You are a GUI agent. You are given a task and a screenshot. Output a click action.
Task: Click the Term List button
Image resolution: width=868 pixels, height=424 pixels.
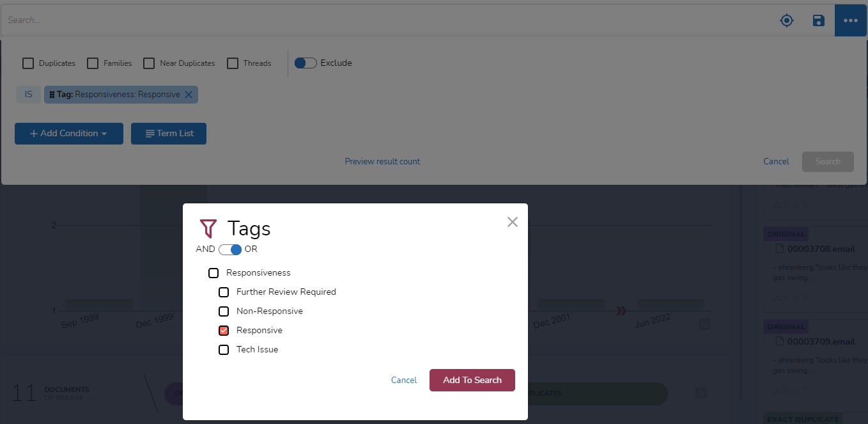tap(169, 134)
